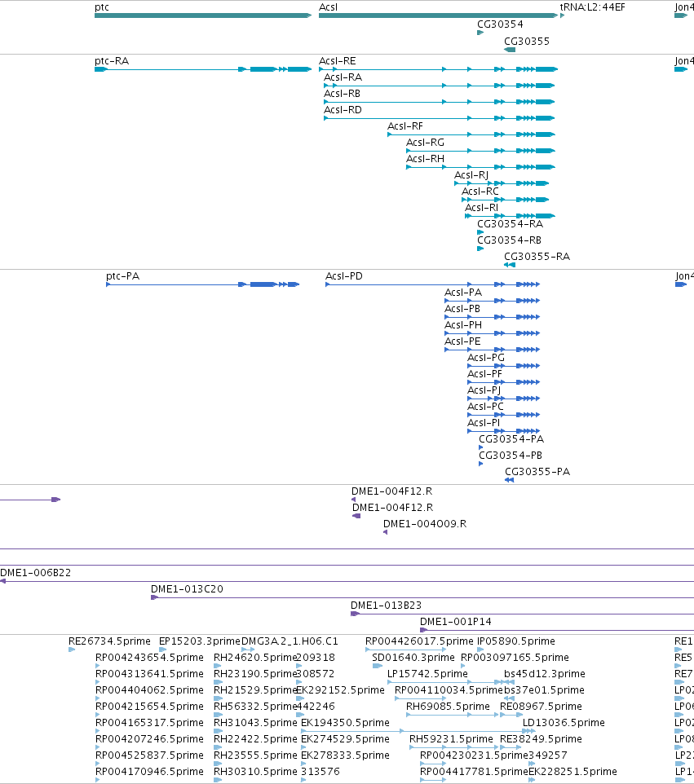
Task: Select the EP15203.3prime EST label
Action: coord(200,641)
